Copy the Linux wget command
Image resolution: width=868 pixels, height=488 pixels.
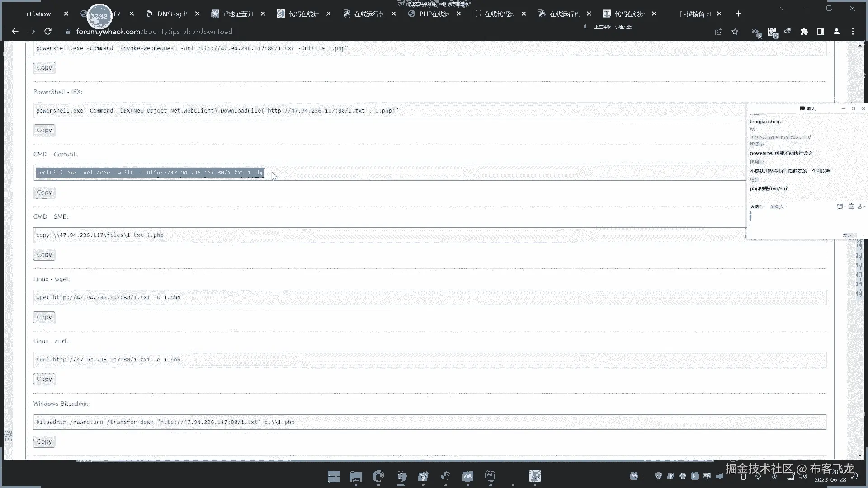pyautogui.click(x=44, y=317)
